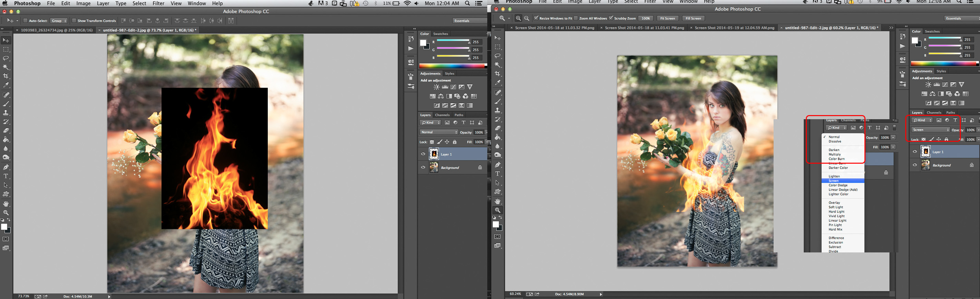Enable Show Transform Controls checkbox
Viewport: 980px width, 299px height.
click(x=74, y=21)
